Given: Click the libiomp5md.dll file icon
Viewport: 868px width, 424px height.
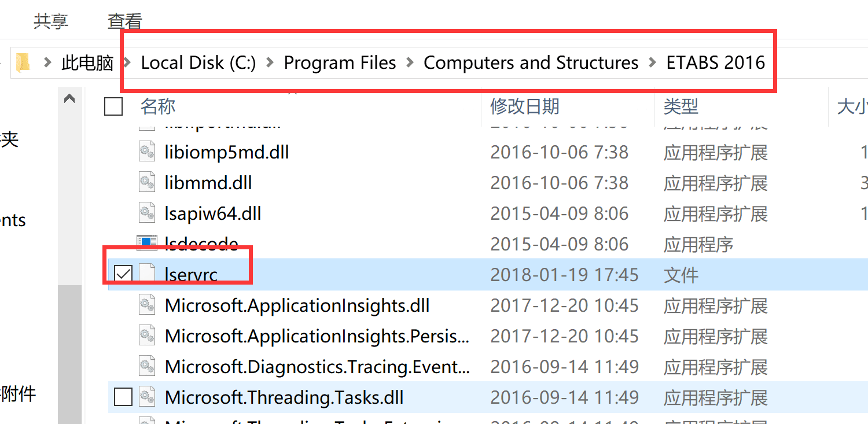Looking at the screenshot, I should 147,152.
